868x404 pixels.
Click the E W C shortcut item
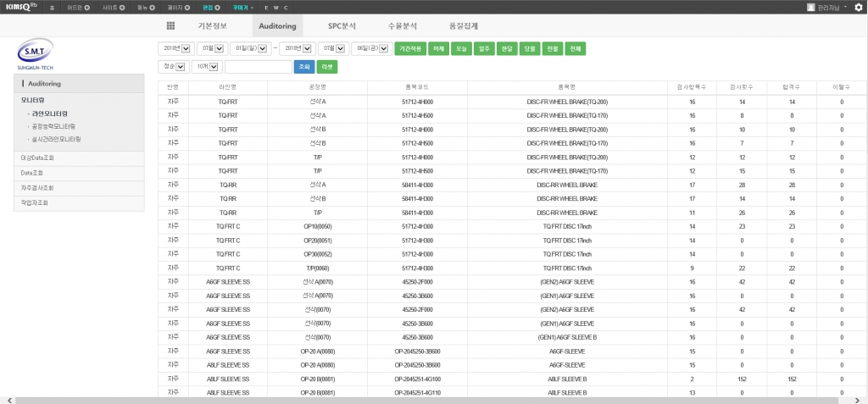[276, 8]
